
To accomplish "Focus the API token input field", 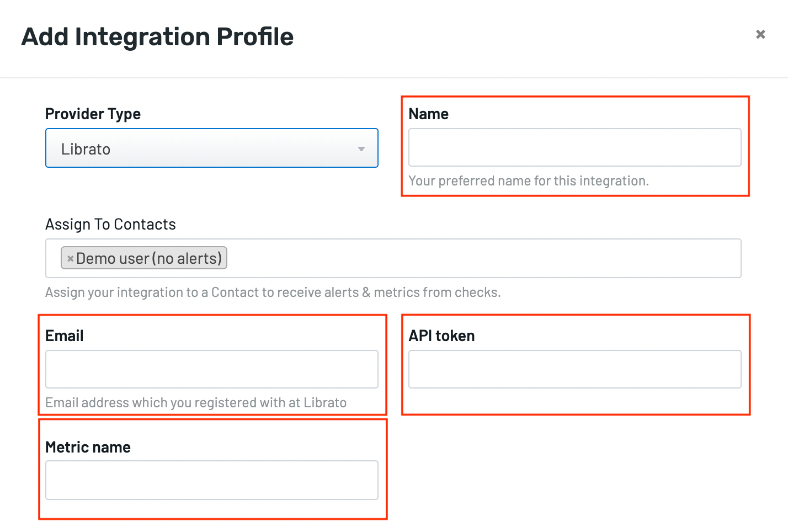I will (x=574, y=369).
